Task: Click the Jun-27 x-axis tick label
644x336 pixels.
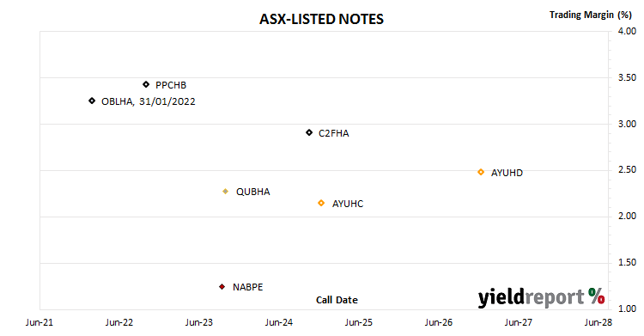Action: pyautogui.click(x=519, y=322)
